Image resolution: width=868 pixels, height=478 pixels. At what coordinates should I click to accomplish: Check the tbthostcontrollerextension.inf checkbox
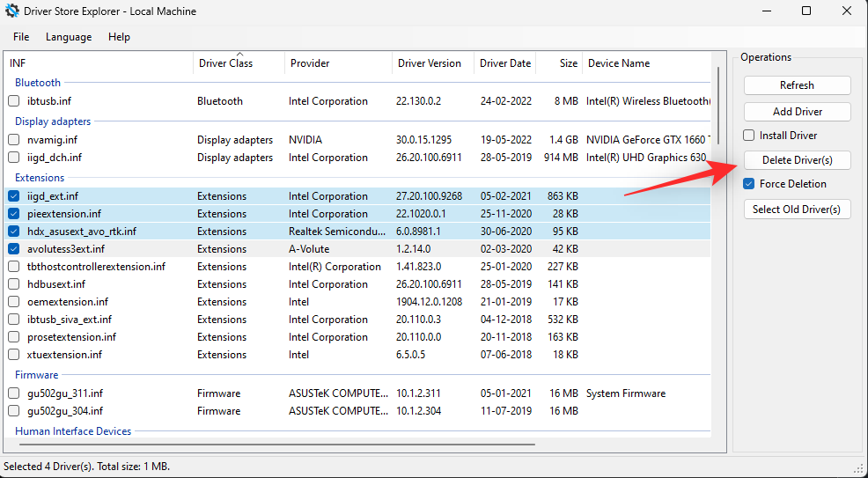coord(14,267)
